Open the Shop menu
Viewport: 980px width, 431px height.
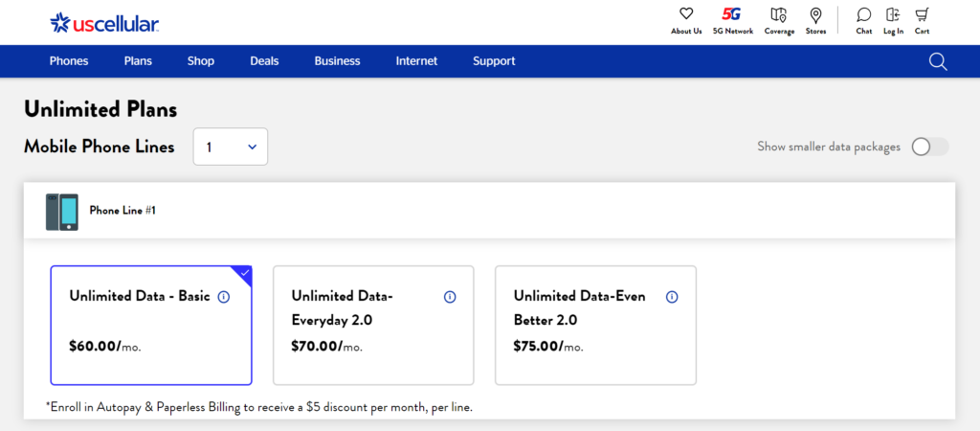(201, 61)
